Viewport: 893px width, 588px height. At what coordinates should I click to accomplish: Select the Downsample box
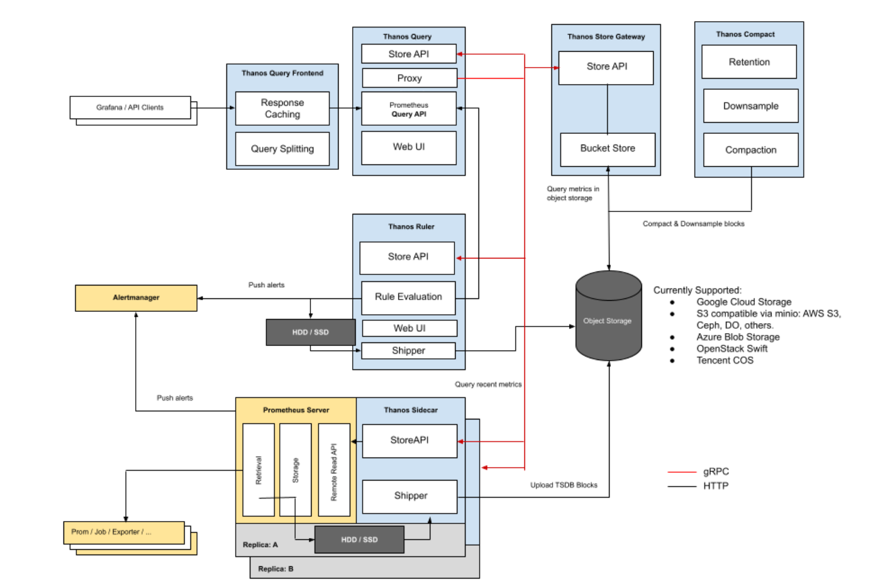(751, 106)
